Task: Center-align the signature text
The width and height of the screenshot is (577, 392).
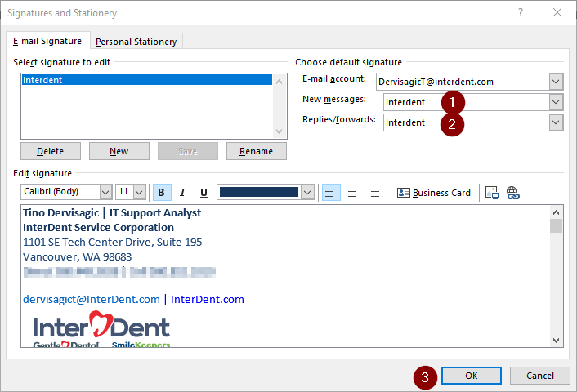Action: [x=352, y=192]
